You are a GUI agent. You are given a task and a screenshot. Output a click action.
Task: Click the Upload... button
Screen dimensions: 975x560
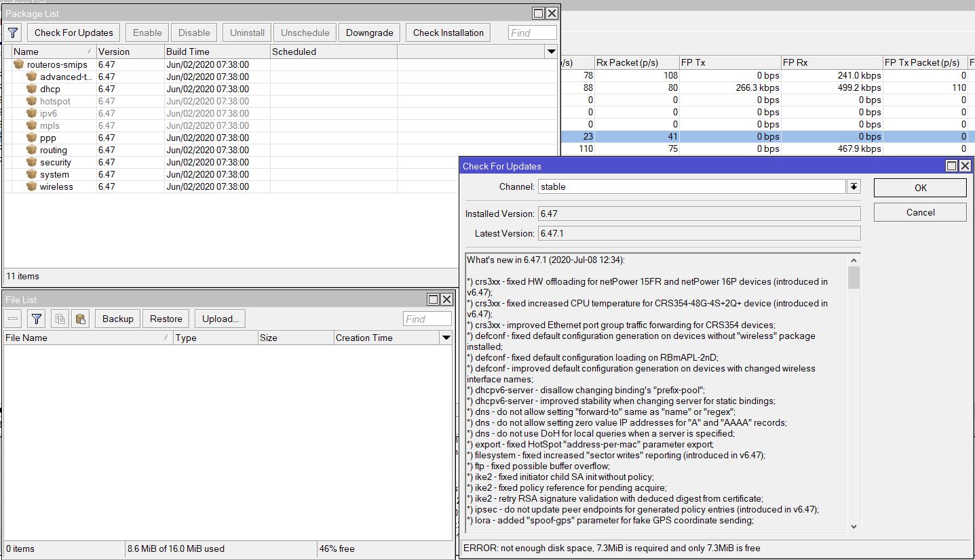click(x=220, y=319)
